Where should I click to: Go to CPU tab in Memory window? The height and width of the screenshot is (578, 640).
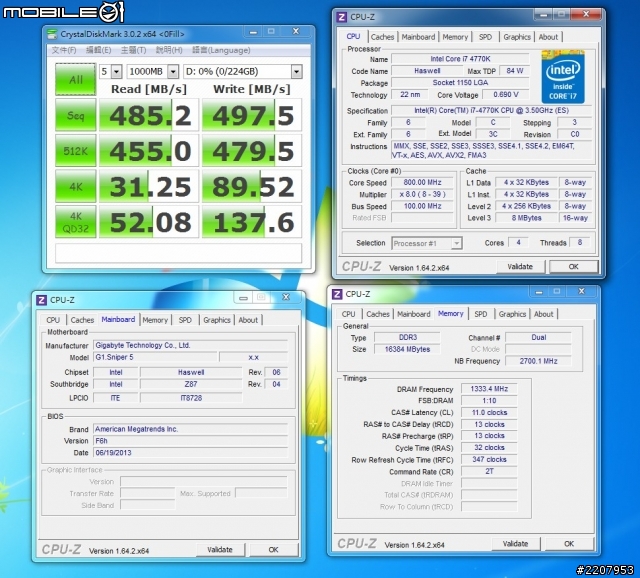(x=348, y=314)
